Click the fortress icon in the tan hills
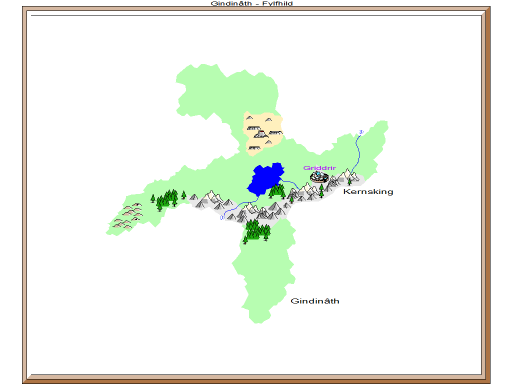 [x=260, y=134]
